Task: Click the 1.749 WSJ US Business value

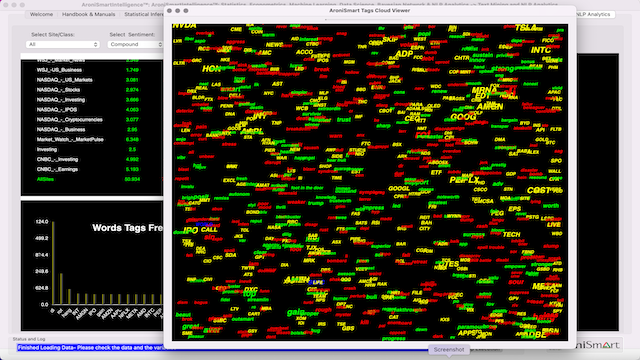Action: (x=132, y=70)
